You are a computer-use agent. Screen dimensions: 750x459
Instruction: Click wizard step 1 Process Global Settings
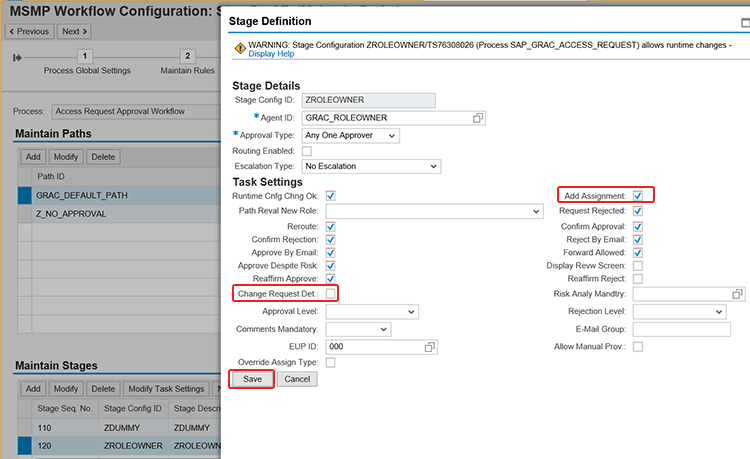click(86, 58)
